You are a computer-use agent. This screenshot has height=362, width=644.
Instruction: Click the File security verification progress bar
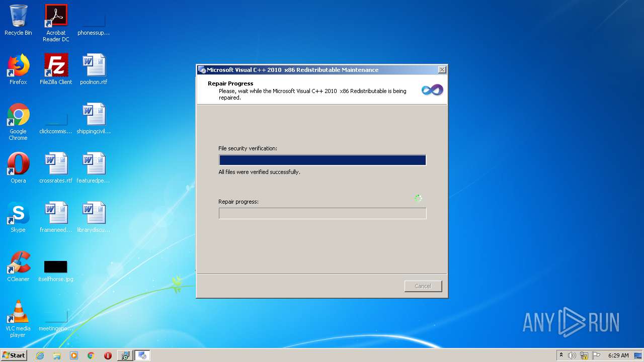pos(323,160)
